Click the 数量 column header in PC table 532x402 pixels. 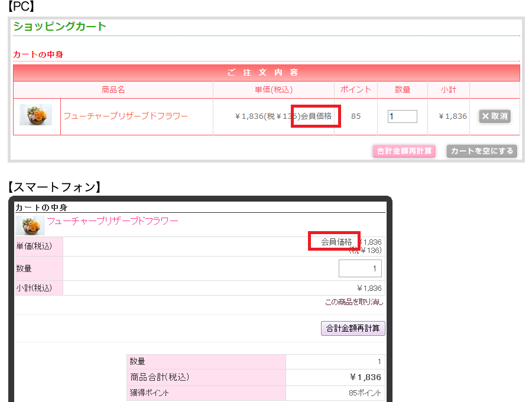point(403,90)
